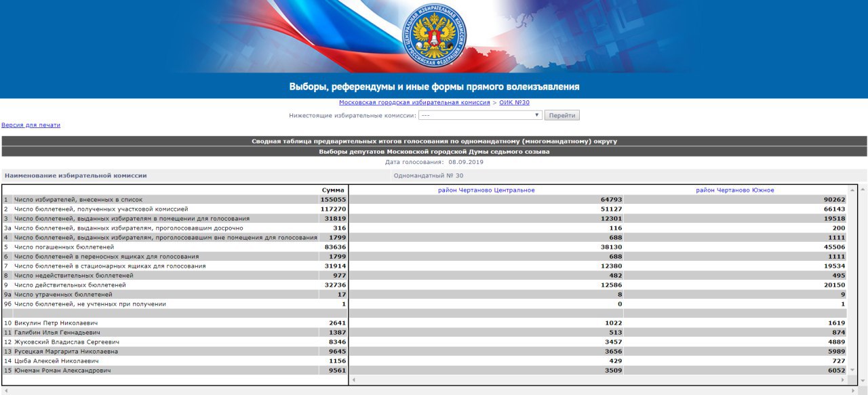Click sum value 155055

click(x=333, y=200)
